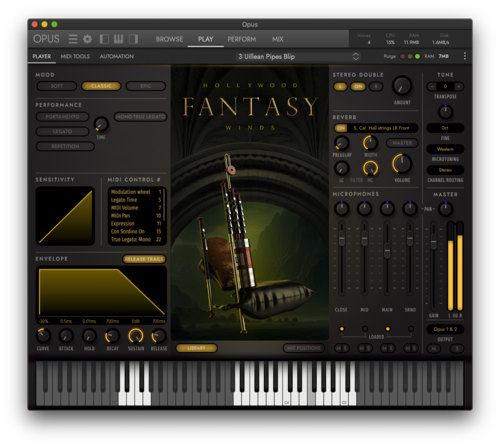Click the reverb LC filter knob

(x=342, y=168)
